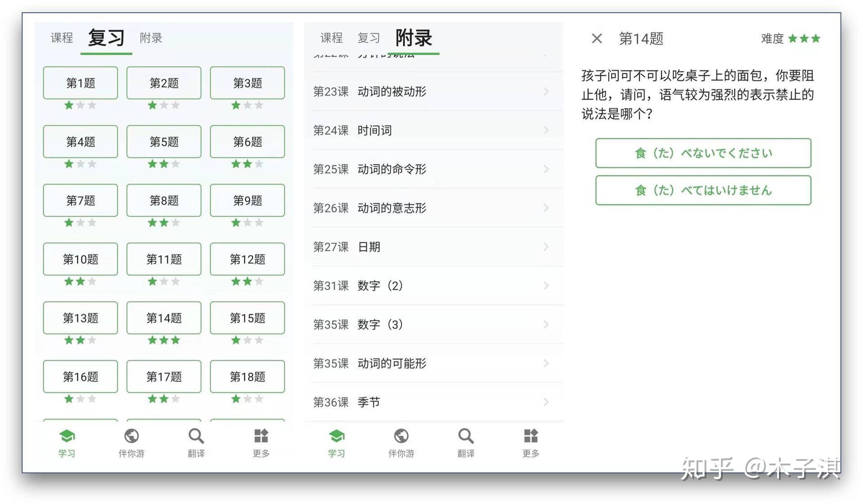Tap the 翻译 magnifier icon in left panel
This screenshot has width=863, height=504.
[196, 436]
